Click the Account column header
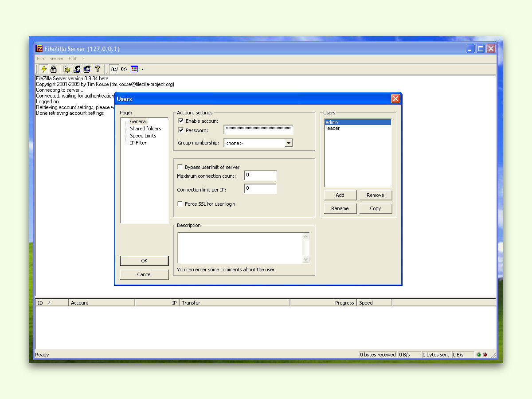Viewport: 532px width, 399px height. (x=102, y=303)
